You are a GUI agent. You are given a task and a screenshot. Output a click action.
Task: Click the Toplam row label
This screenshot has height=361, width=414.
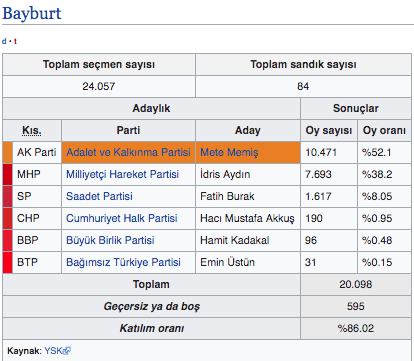point(151,284)
